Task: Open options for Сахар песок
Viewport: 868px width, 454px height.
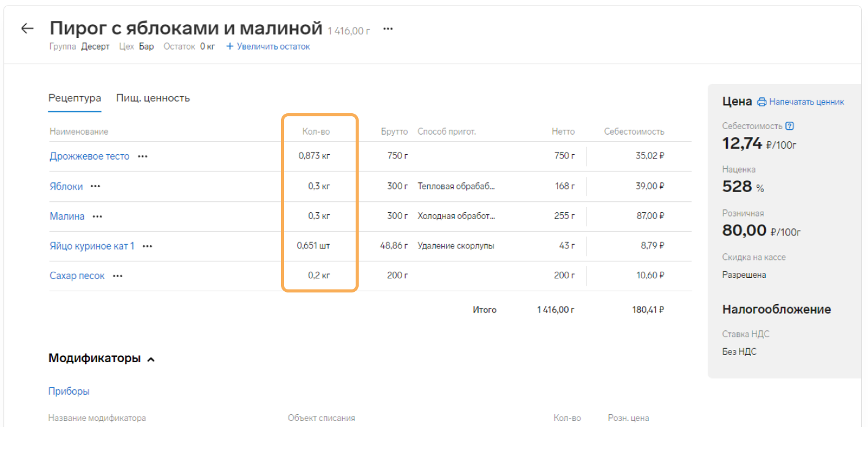Action: click(118, 277)
